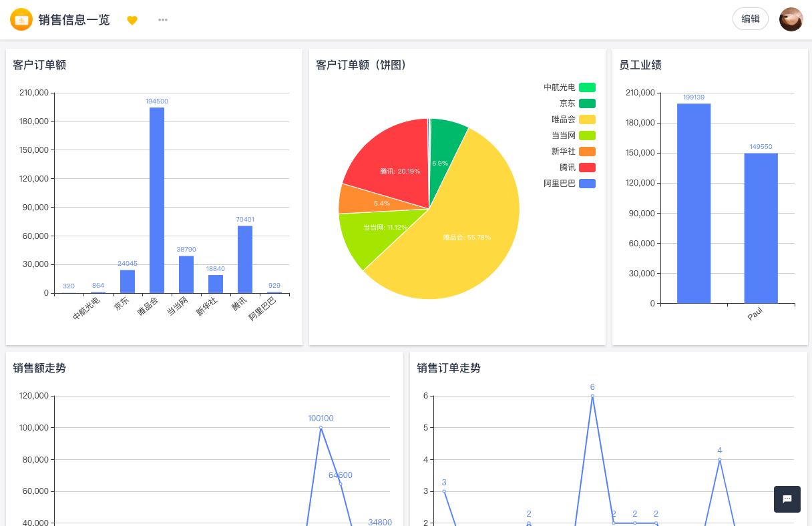Toggle the 中航光电 legend swatch
The height and width of the screenshot is (526, 812).
(x=587, y=87)
